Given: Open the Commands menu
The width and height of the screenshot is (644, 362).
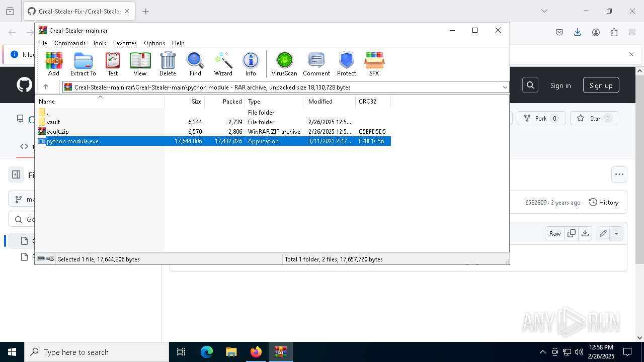Looking at the screenshot, I should click(70, 43).
